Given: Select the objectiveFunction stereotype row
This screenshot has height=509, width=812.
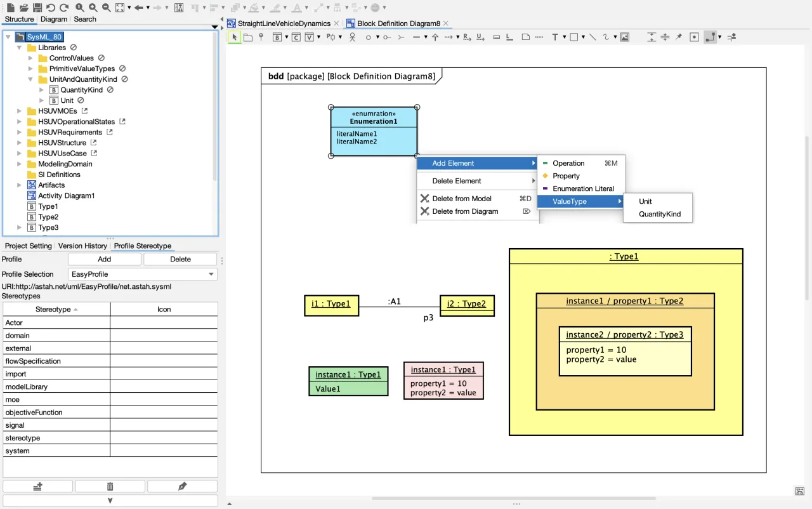Looking at the screenshot, I should (x=110, y=413).
